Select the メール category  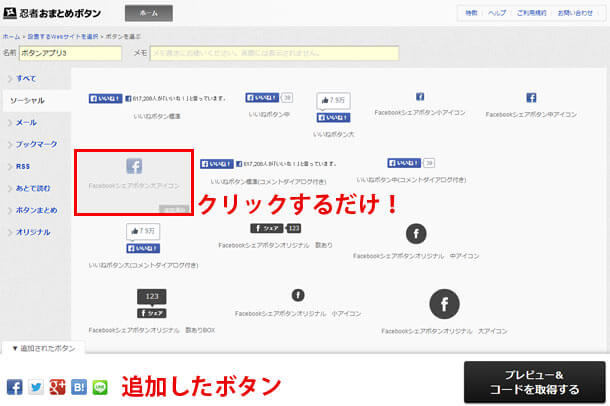click(x=26, y=123)
